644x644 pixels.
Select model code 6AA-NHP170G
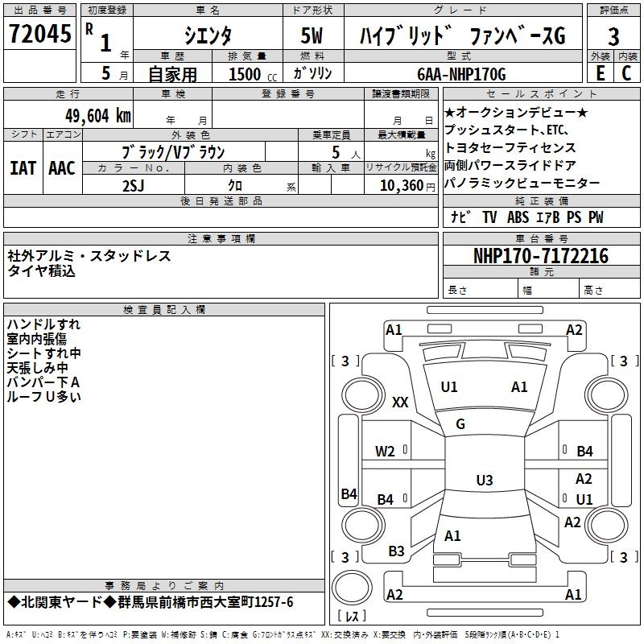coord(461,74)
